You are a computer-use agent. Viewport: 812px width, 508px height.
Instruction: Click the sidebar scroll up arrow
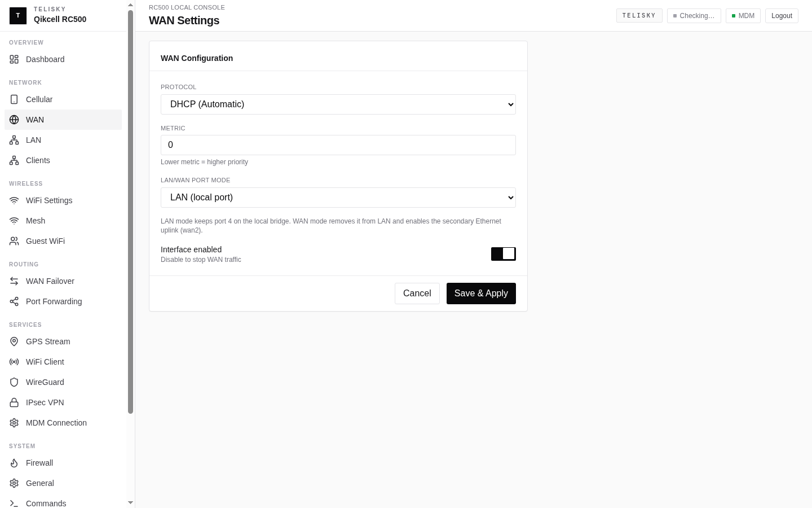[131, 5]
